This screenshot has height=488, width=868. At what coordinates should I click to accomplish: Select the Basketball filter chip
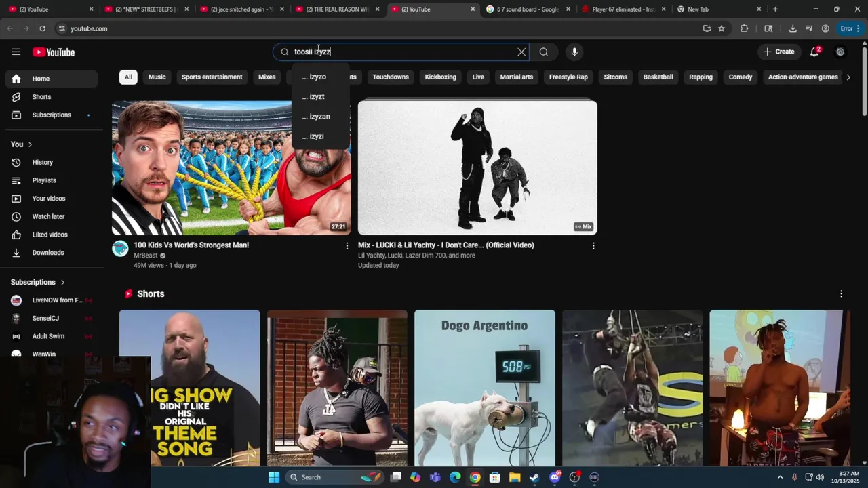658,77
